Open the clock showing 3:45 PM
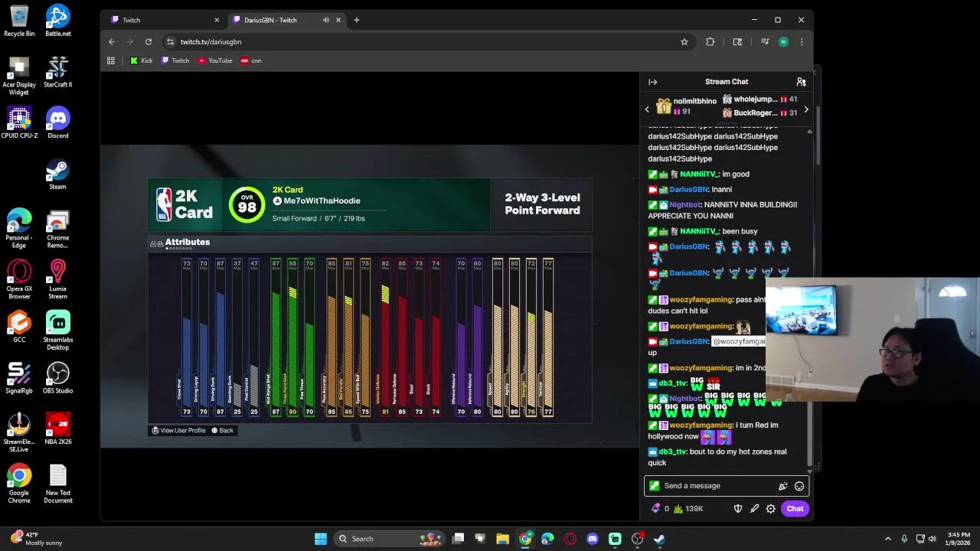The width and height of the screenshot is (980, 551). 959,539
